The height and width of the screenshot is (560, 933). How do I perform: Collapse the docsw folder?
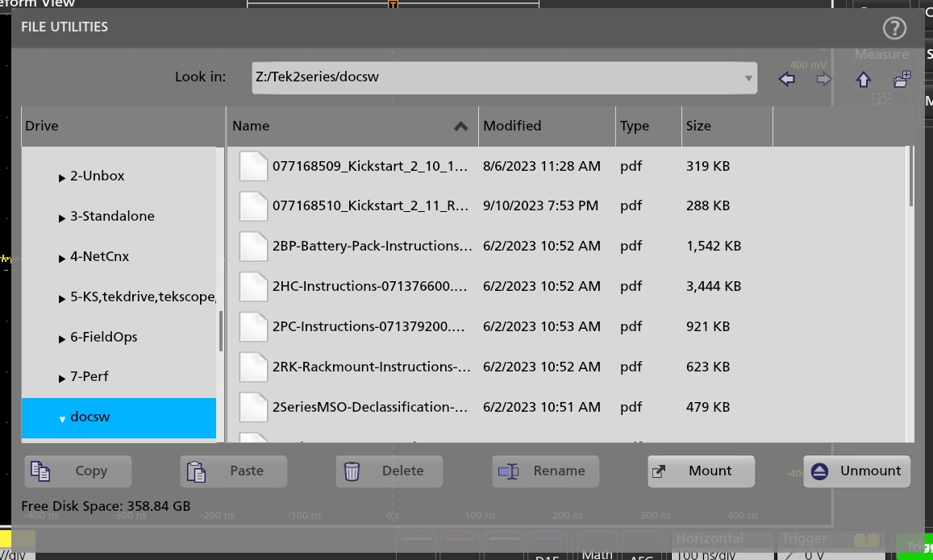click(62, 419)
